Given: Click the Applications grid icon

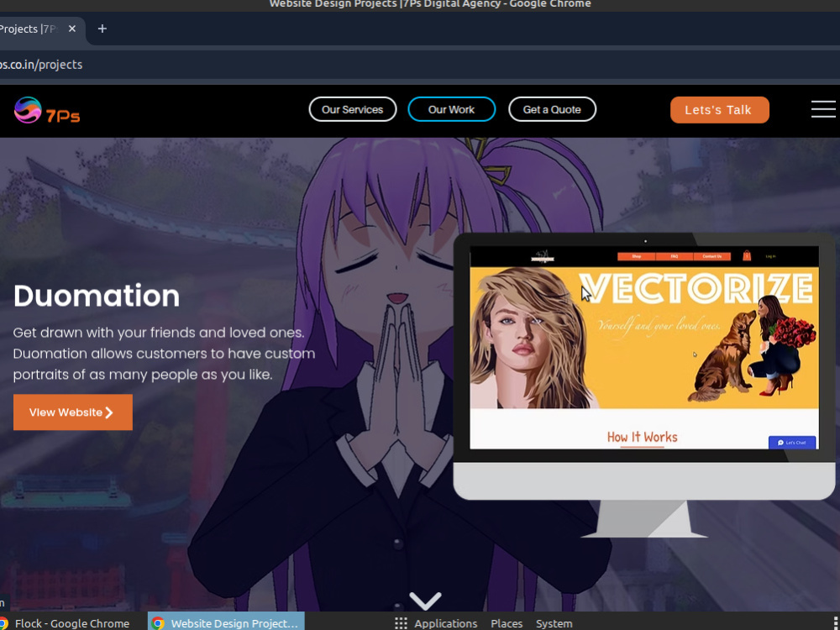Looking at the screenshot, I should (x=401, y=623).
